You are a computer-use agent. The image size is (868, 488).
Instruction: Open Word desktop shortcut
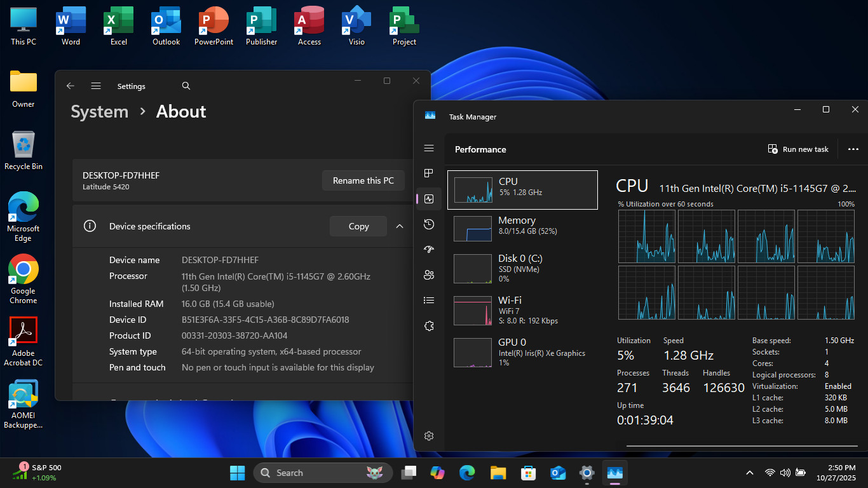coord(71,26)
